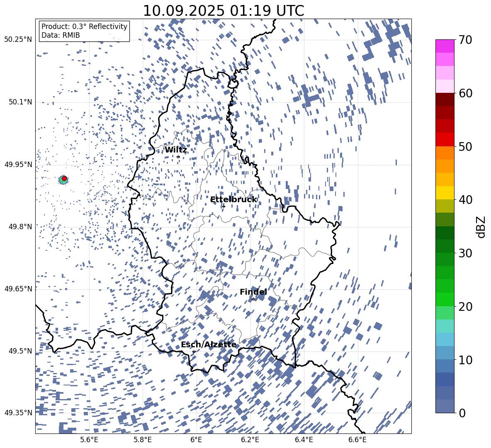Image resolution: width=491 pixels, height=448 pixels.
Task: Click the Ettelbruck station cross marker
Action: (224, 206)
